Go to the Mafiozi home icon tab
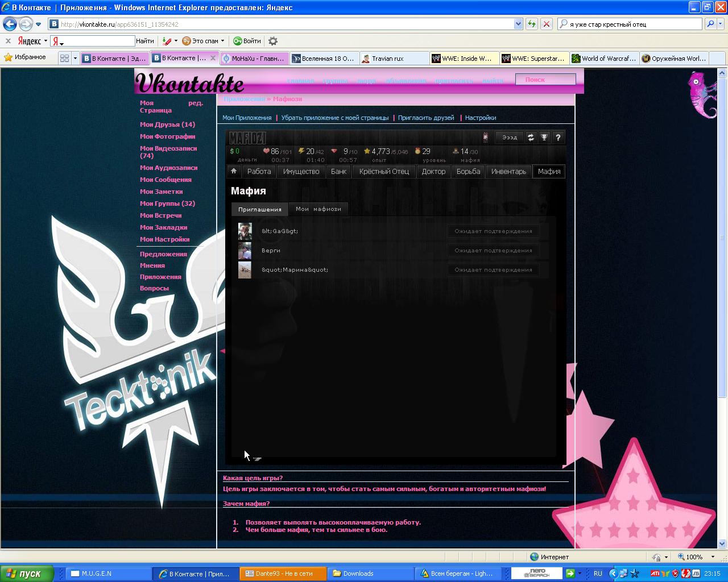The width and height of the screenshot is (728, 582). 233,171
